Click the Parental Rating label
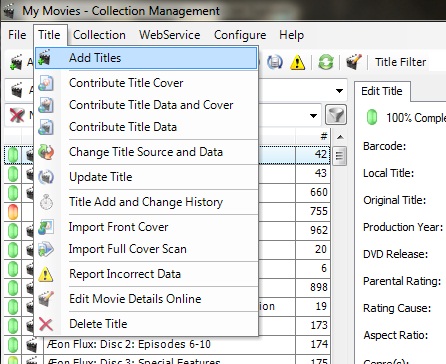 pyautogui.click(x=402, y=281)
